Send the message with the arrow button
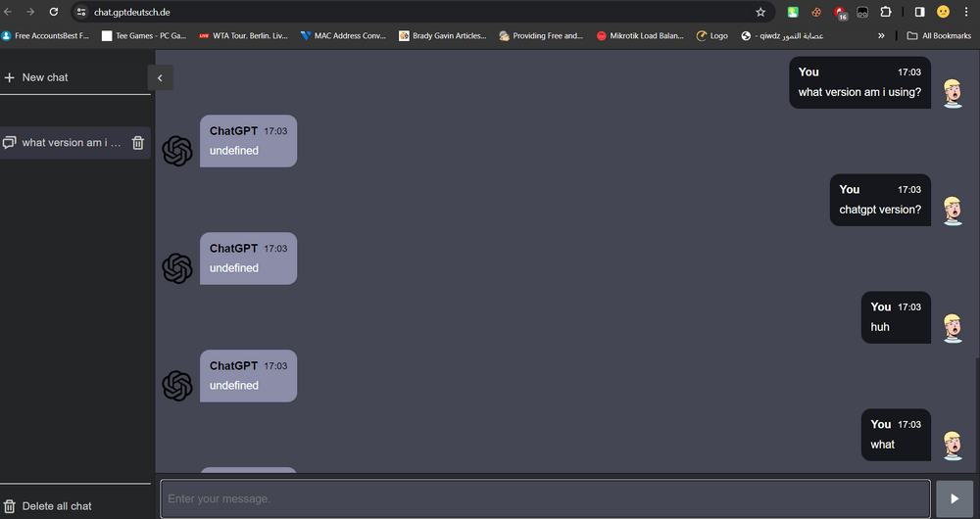 pyautogui.click(x=955, y=498)
